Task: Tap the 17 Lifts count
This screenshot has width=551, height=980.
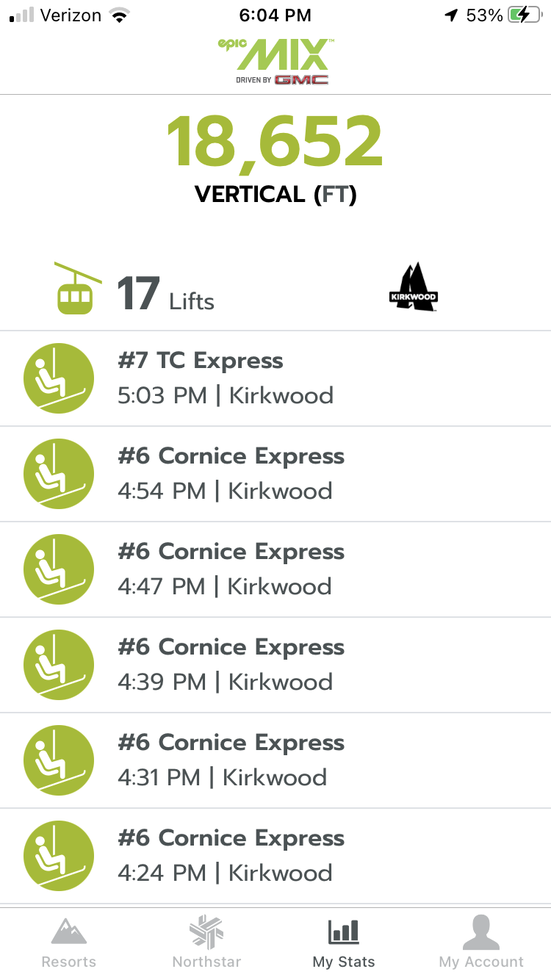Action: coord(165,294)
